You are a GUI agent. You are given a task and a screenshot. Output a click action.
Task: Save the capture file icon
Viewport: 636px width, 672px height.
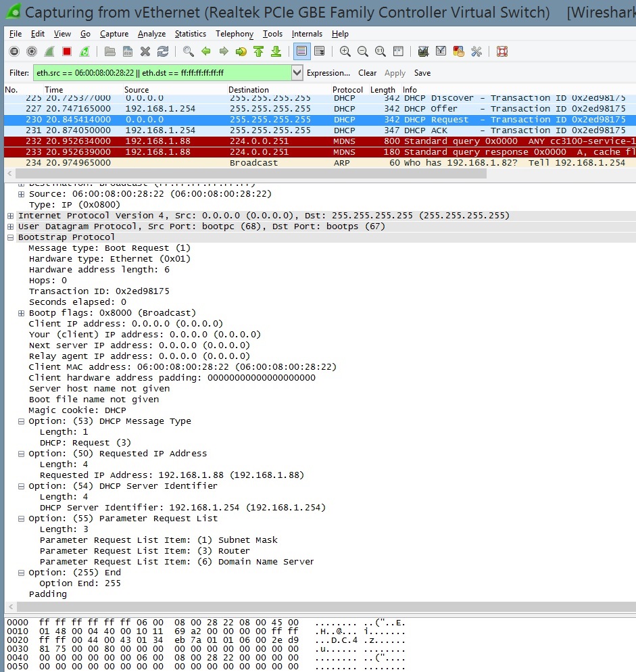(128, 52)
